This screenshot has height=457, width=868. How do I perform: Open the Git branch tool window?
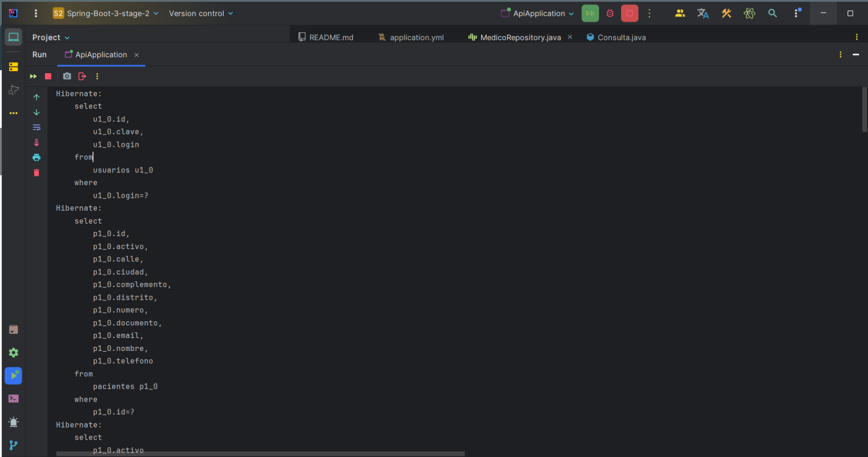(x=13, y=445)
